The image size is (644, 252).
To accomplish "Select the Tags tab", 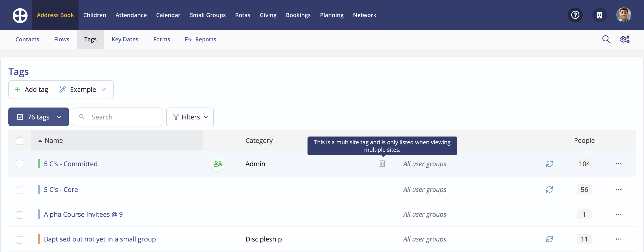I will (90, 39).
